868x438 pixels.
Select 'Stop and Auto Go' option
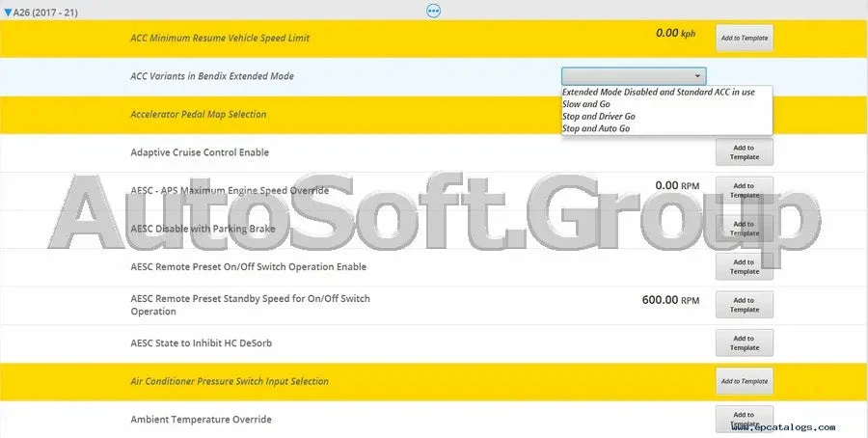[x=596, y=128]
